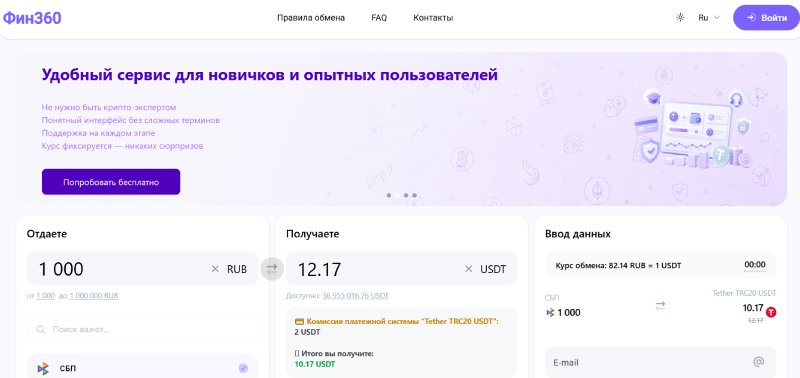Screen dimensions: 800x378
Task: Click the 10.17 USDT total in green
Action: tap(315, 364)
